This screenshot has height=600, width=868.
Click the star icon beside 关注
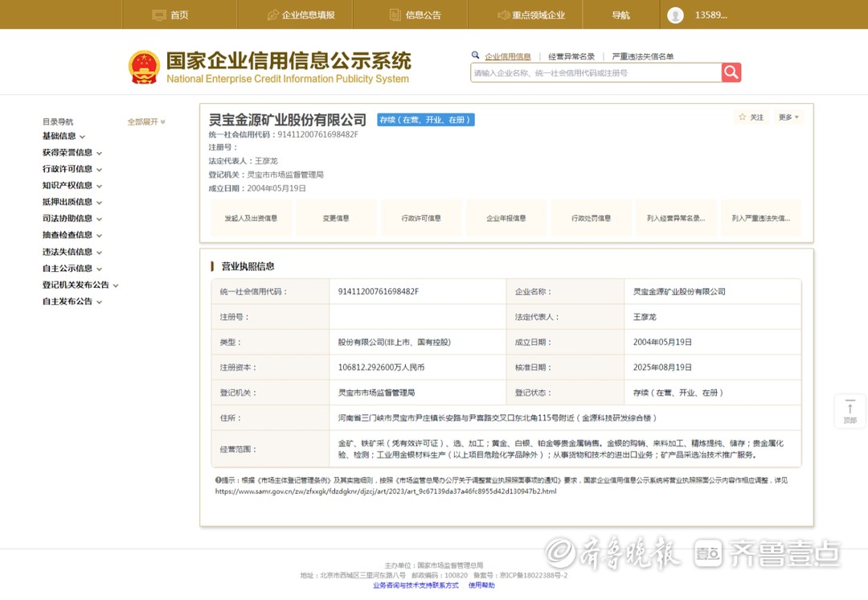(743, 117)
